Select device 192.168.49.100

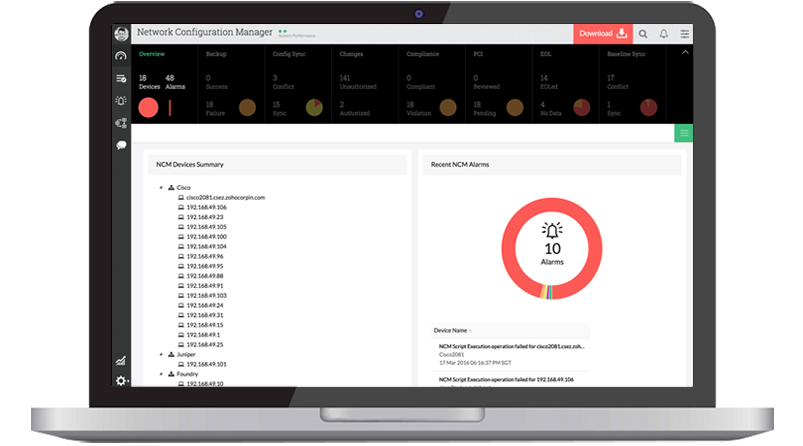(x=206, y=237)
